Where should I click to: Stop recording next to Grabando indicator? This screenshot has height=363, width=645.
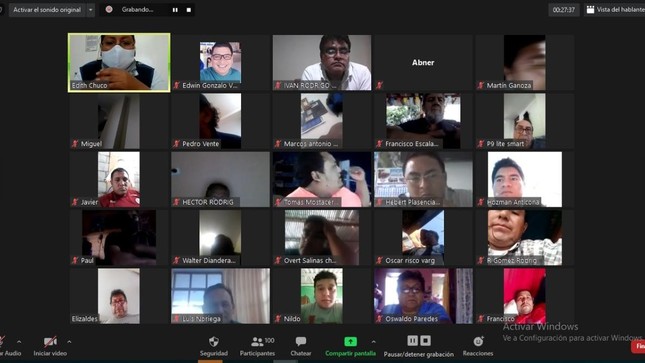189,10
